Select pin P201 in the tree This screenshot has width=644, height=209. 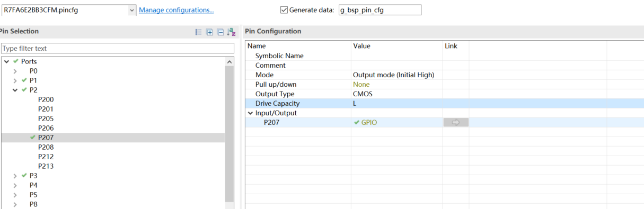(46, 109)
